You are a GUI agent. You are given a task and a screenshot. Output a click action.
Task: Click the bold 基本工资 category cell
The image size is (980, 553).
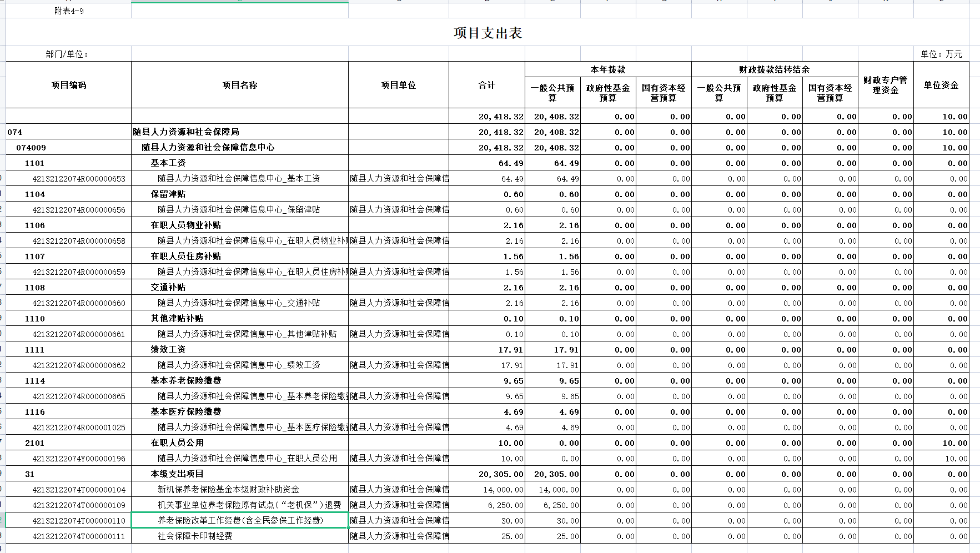(240, 163)
